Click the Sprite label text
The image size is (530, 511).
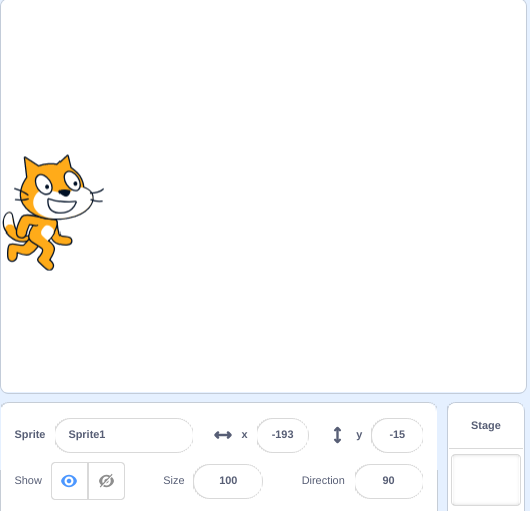click(x=30, y=435)
